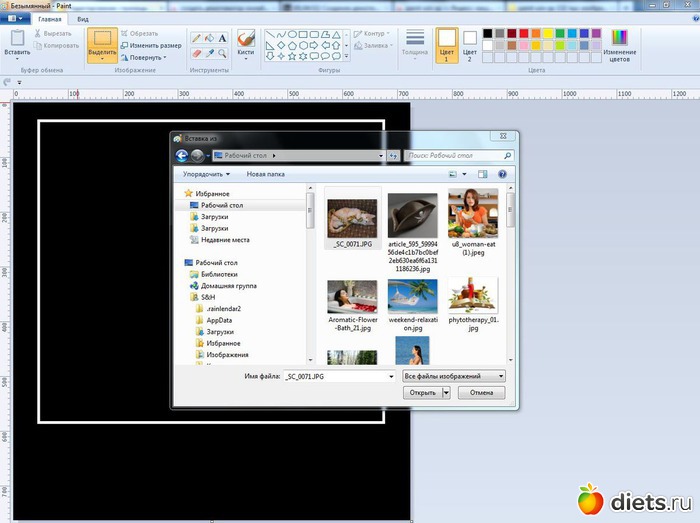The image size is (700, 523).
Task: Select the Eraser tool
Action: coord(196,51)
